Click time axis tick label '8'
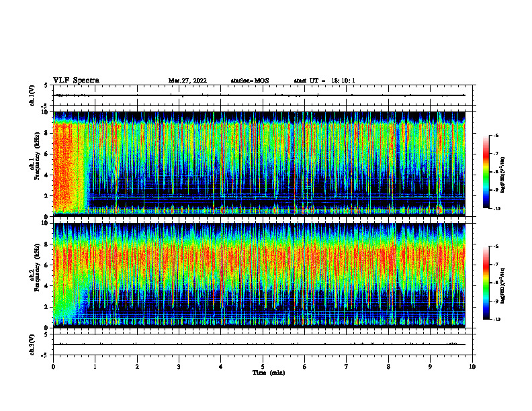The height and width of the screenshot is (411, 532). point(388,367)
